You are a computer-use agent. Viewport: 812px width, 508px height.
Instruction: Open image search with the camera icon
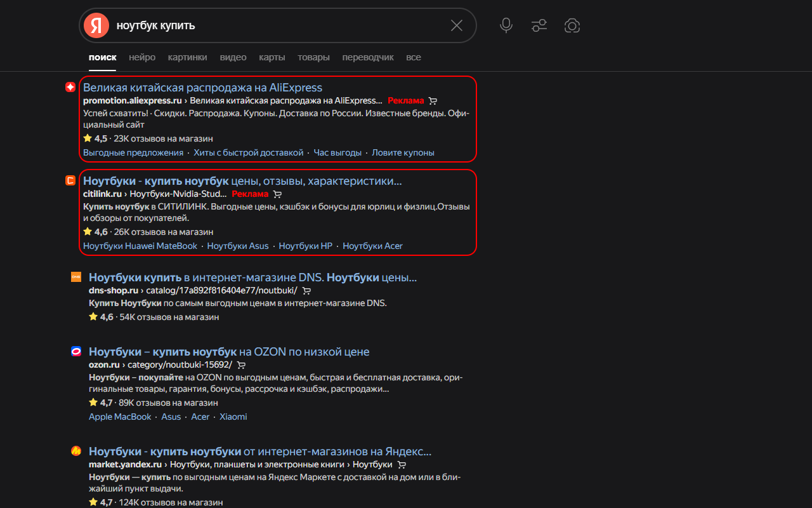click(x=572, y=25)
